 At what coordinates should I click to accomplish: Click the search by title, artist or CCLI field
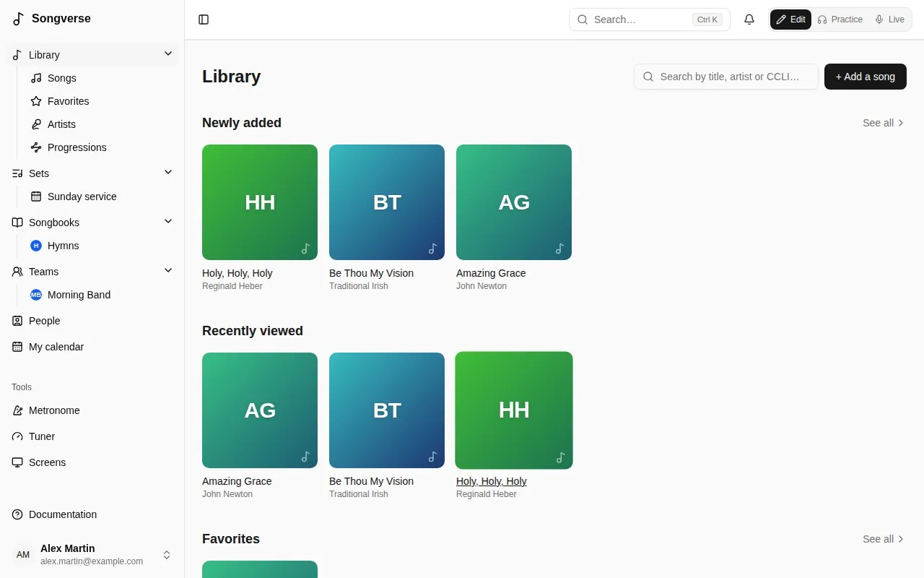click(x=726, y=77)
